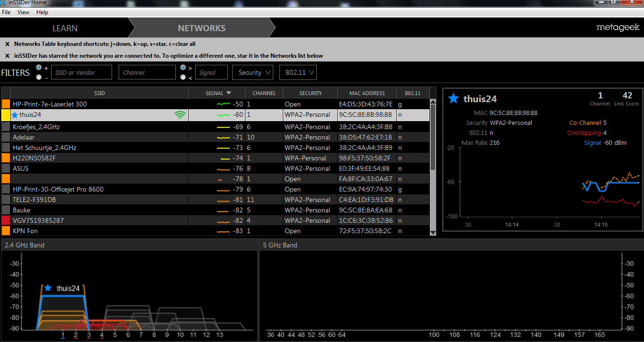Select the Kroefjes_2.4GHz network row
This screenshot has width=644, height=342.
click(x=216, y=127)
